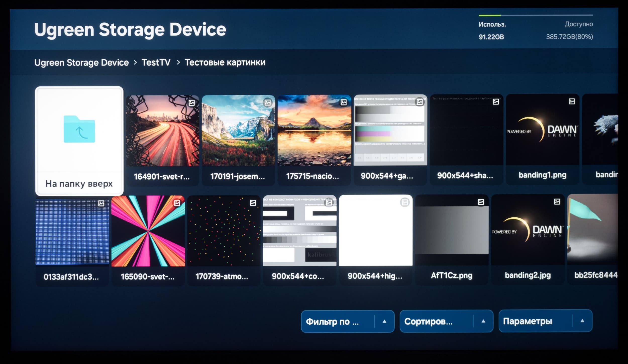Click image icon on banding1.png tile
Screen dimensions: 628x364
pos(572,101)
